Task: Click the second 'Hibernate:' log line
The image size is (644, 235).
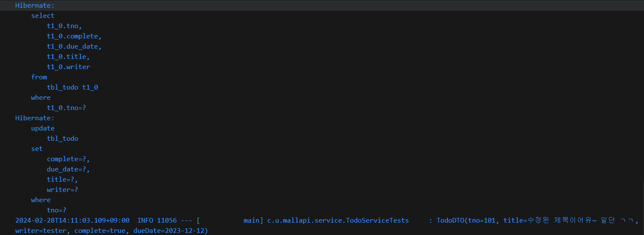Action: click(x=35, y=118)
